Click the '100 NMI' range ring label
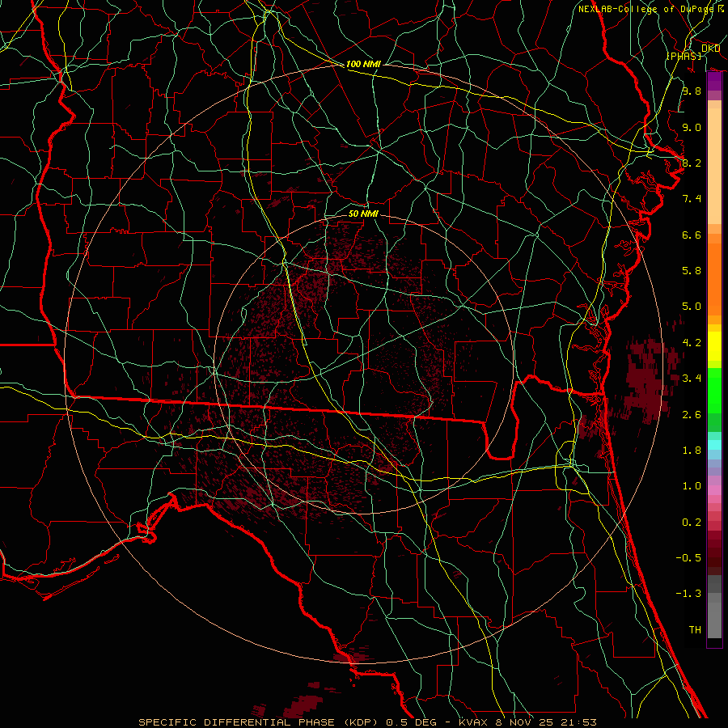 pos(363,64)
